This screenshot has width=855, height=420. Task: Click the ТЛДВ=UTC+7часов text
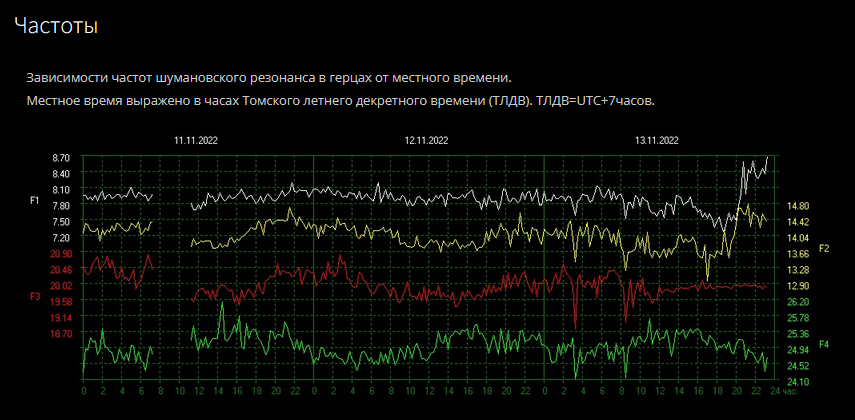(596, 102)
